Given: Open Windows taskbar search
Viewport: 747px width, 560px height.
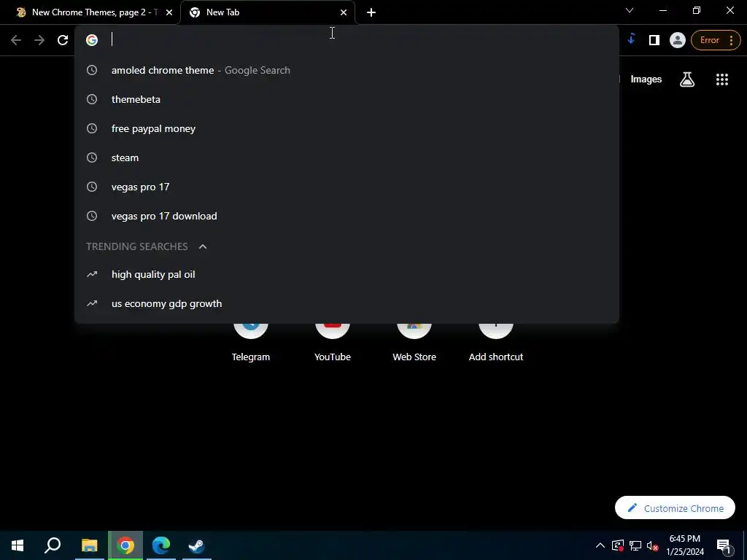Looking at the screenshot, I should tap(53, 545).
